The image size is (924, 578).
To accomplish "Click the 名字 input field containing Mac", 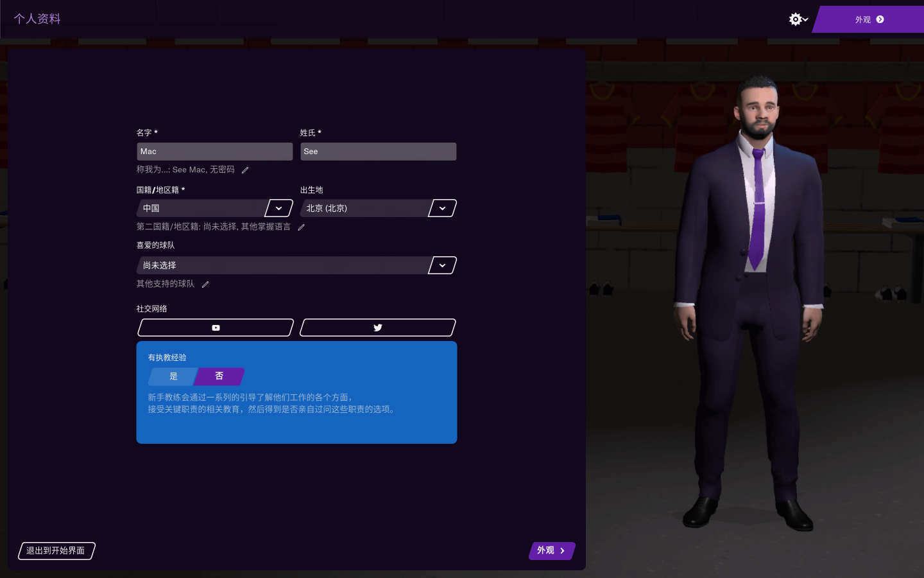I will coord(214,152).
